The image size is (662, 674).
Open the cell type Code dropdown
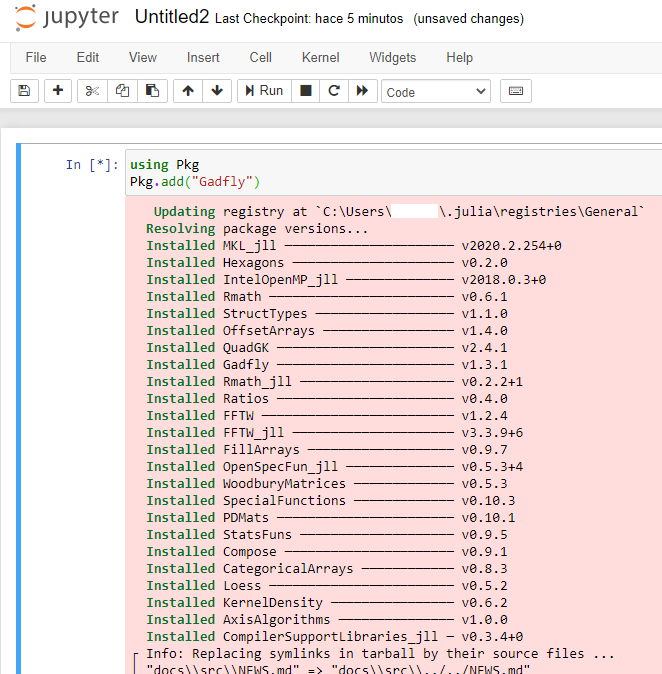435,91
